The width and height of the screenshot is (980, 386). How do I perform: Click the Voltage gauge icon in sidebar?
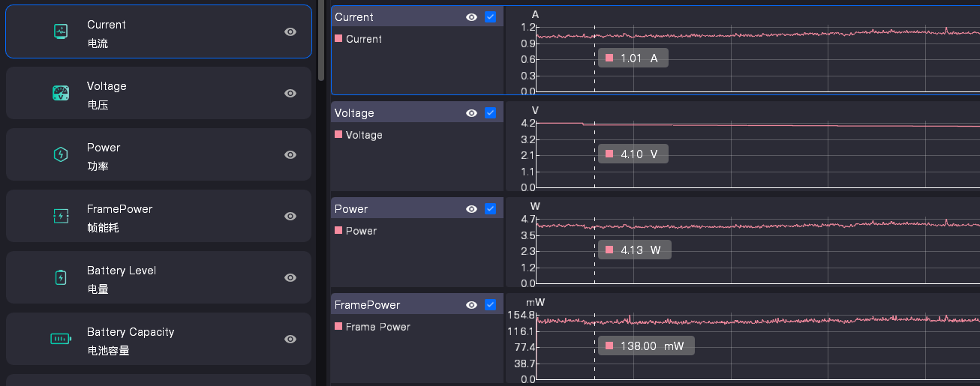point(61,93)
